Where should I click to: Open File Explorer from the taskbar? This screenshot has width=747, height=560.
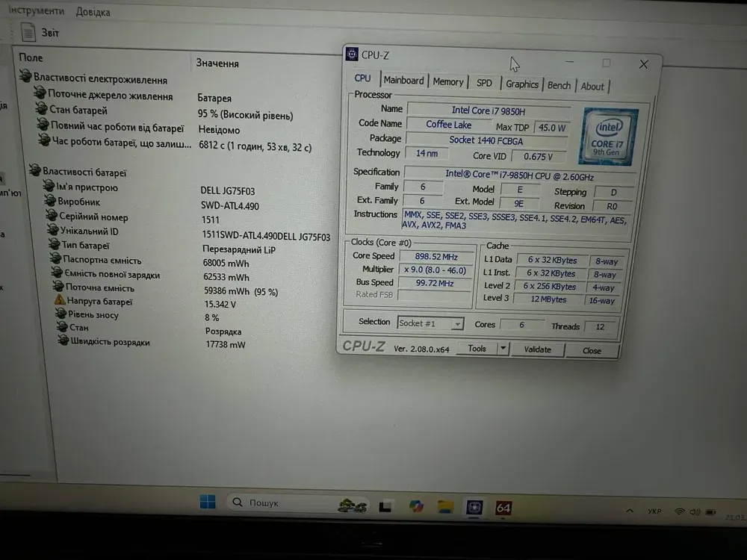pos(446,506)
